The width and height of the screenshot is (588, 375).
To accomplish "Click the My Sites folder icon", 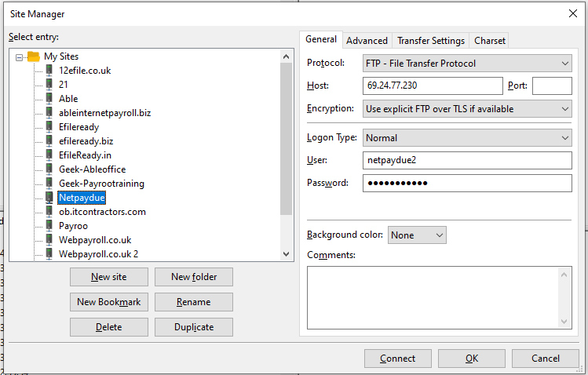I will point(33,56).
